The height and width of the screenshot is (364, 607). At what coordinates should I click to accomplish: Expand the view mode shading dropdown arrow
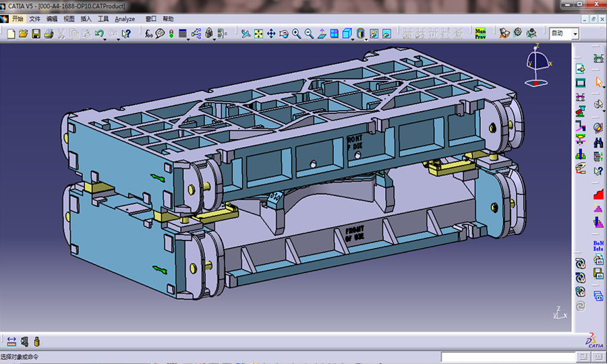click(x=367, y=38)
